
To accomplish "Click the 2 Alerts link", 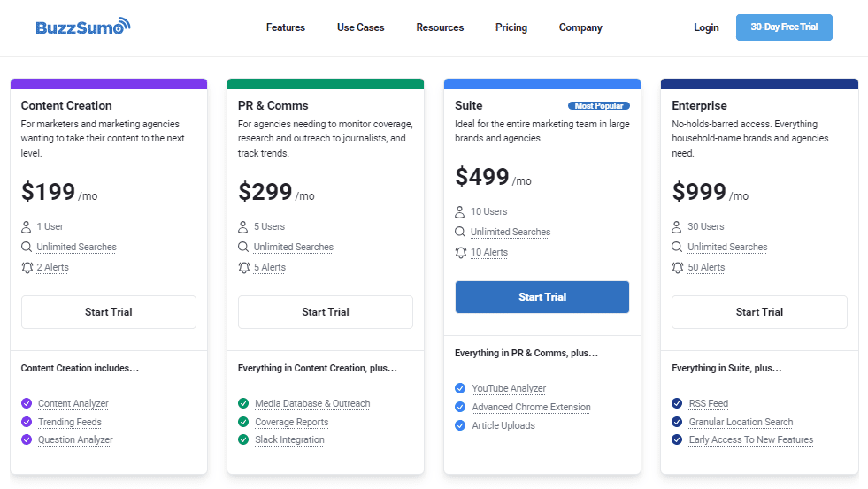I will click(52, 267).
